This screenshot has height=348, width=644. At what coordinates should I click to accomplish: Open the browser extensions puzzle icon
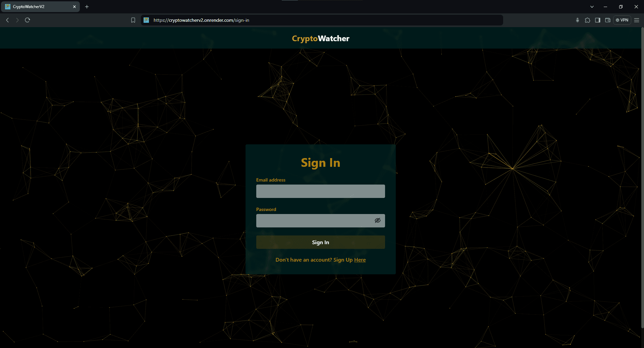pyautogui.click(x=587, y=20)
